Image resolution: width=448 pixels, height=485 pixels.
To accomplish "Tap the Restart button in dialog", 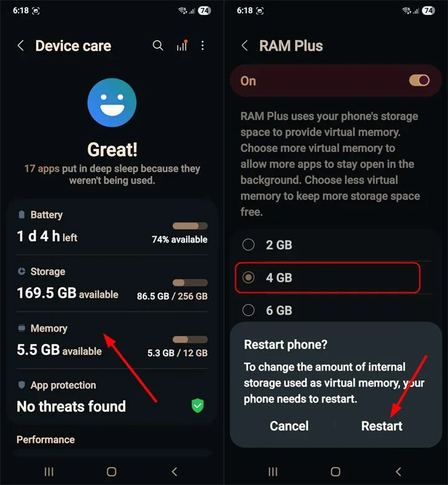I will coord(382,426).
